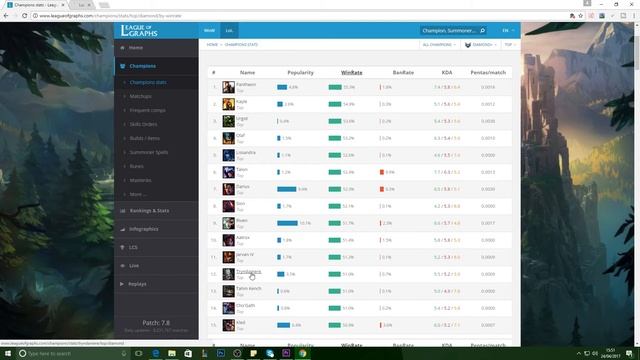Open the All Champions filter dropdown

tap(439, 45)
